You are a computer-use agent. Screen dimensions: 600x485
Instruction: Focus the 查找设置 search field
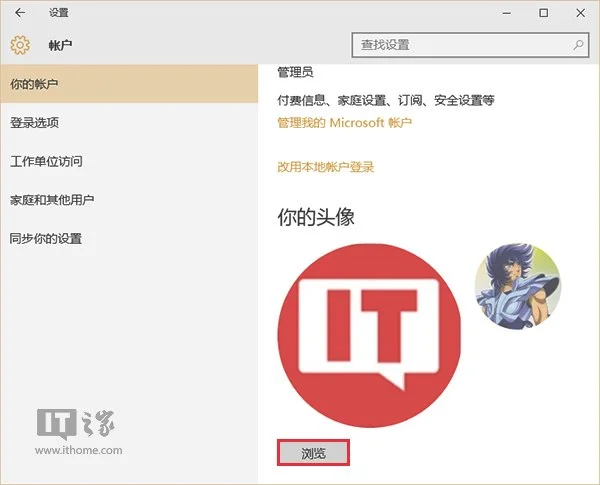[470, 45]
